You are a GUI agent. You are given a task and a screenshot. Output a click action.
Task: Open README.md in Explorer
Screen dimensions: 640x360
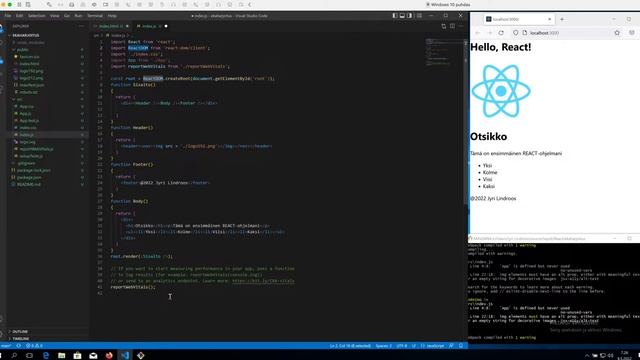pos(29,184)
